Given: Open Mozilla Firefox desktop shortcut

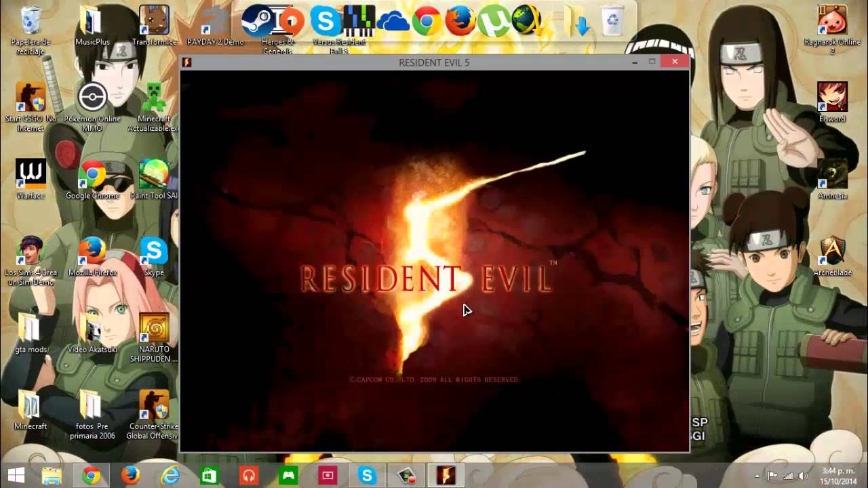Looking at the screenshot, I should point(92,257).
